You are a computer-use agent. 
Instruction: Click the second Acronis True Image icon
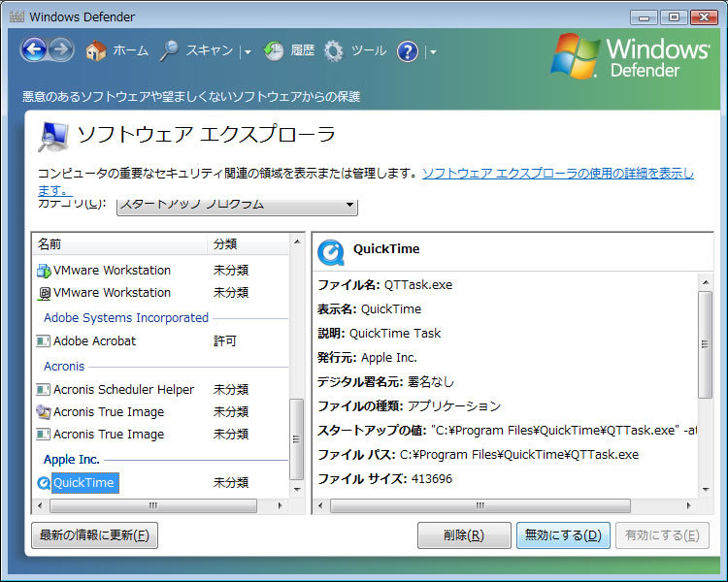click(x=43, y=434)
